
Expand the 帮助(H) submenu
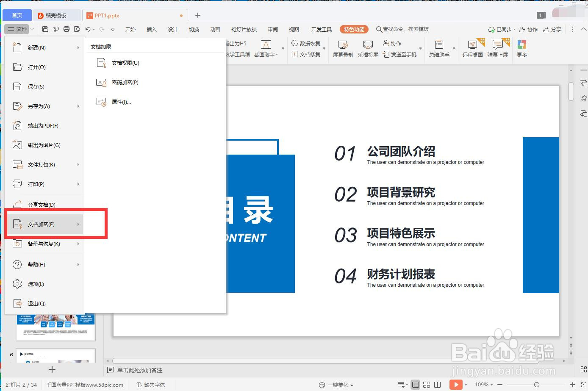tap(78, 264)
